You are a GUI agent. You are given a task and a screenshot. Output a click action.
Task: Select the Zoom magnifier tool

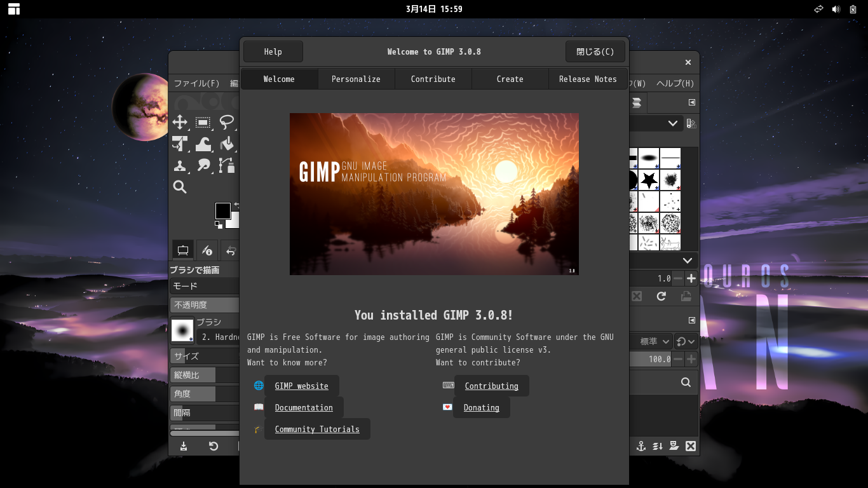click(x=180, y=187)
